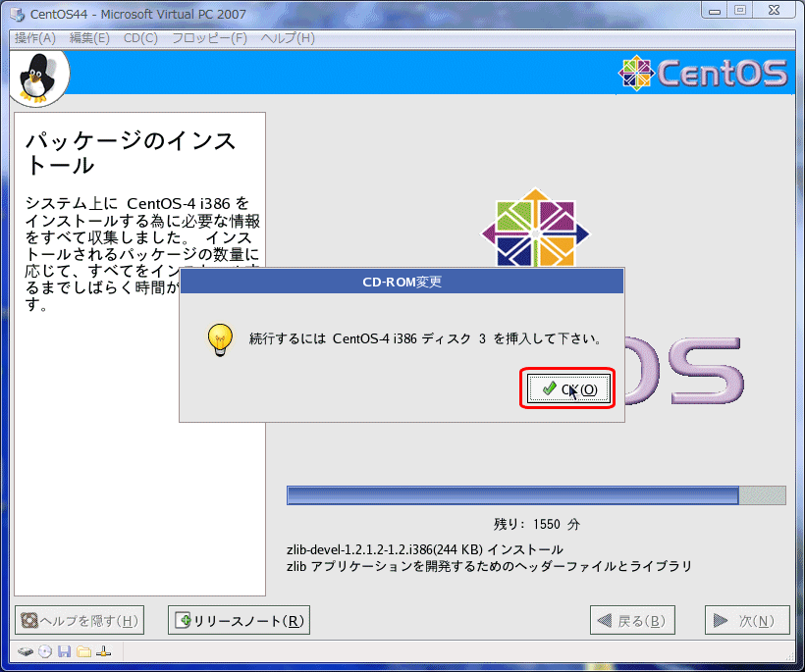Click the network adapter icon in status bar
The width and height of the screenshot is (805, 672).
click(103, 652)
